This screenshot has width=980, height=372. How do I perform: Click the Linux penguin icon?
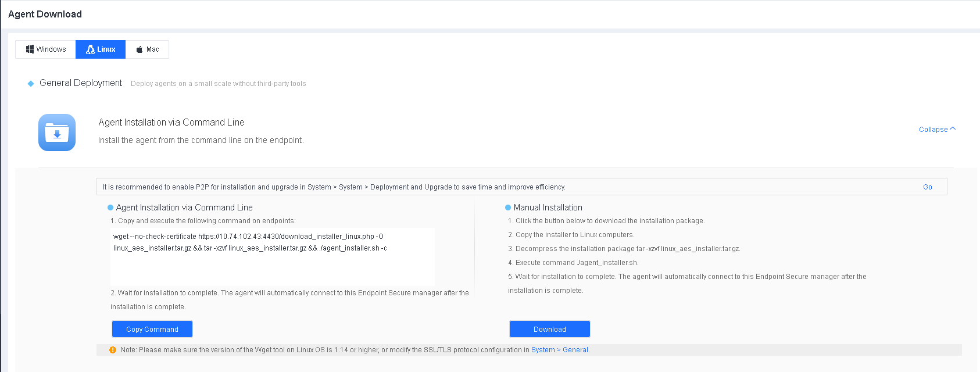[x=90, y=49]
